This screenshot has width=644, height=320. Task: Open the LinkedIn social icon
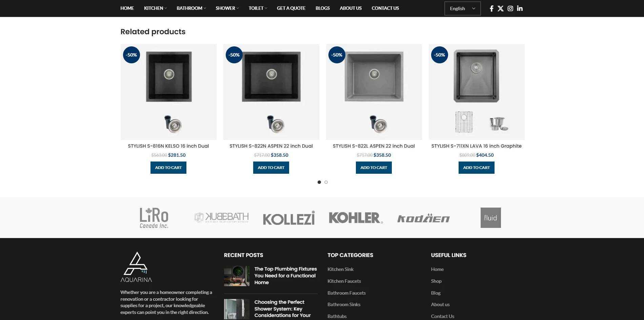click(520, 8)
